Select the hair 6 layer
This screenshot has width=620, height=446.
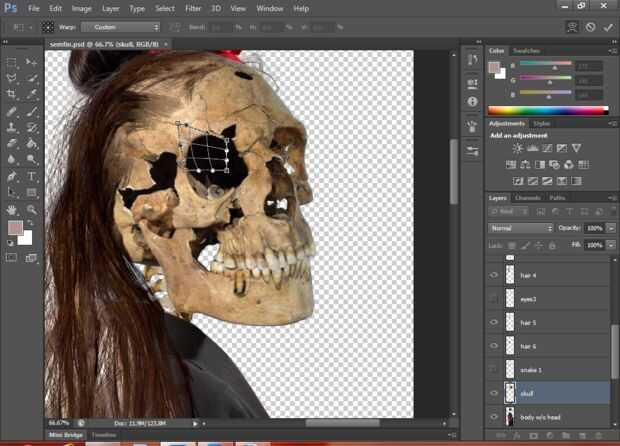click(x=550, y=345)
